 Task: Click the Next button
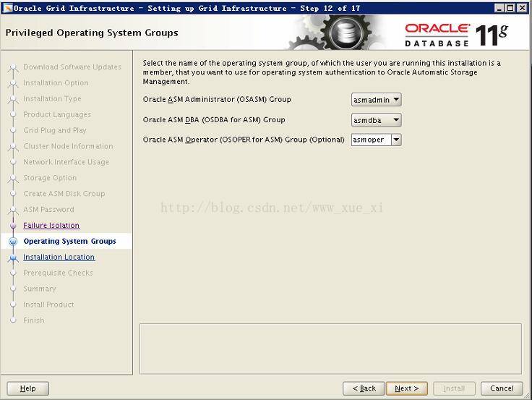[x=407, y=388]
